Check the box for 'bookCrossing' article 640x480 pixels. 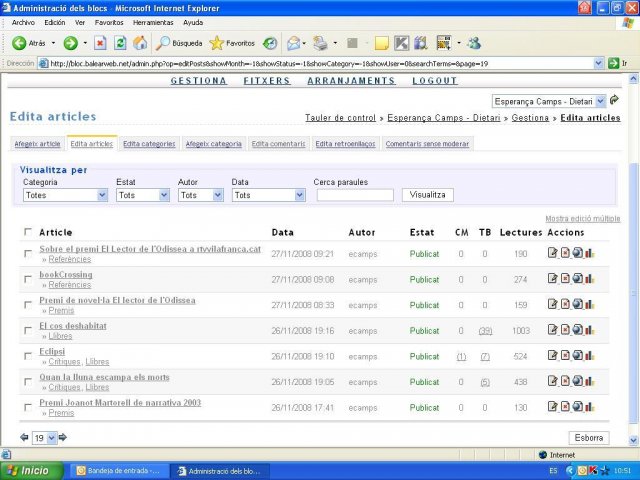tap(28, 279)
